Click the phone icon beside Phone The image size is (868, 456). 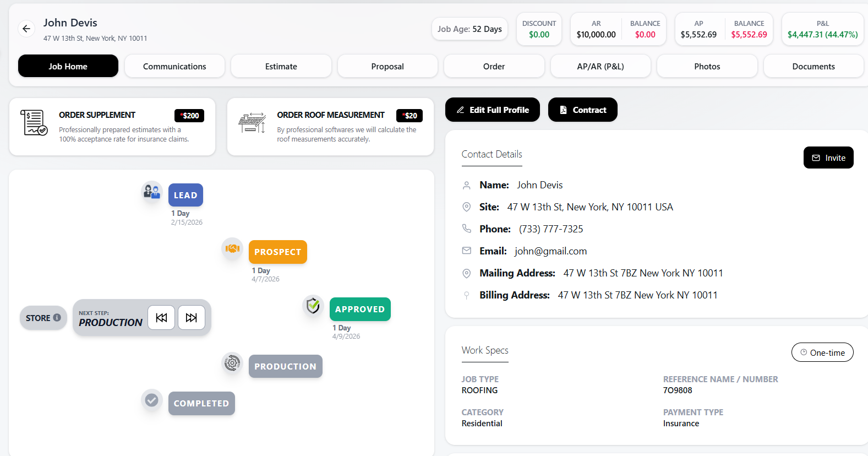tap(467, 229)
